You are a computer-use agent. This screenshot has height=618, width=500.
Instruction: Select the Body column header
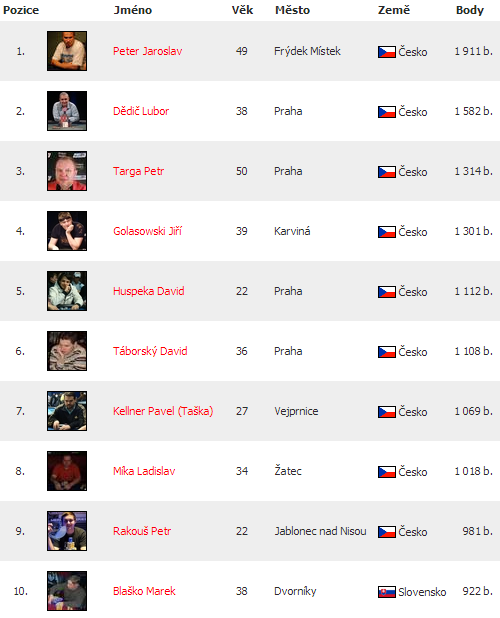pos(470,10)
